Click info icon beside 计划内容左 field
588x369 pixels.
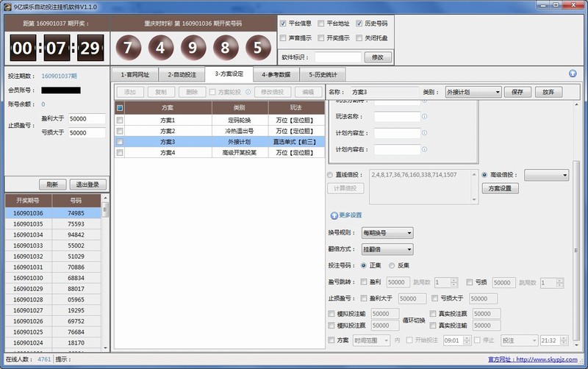[x=425, y=133]
